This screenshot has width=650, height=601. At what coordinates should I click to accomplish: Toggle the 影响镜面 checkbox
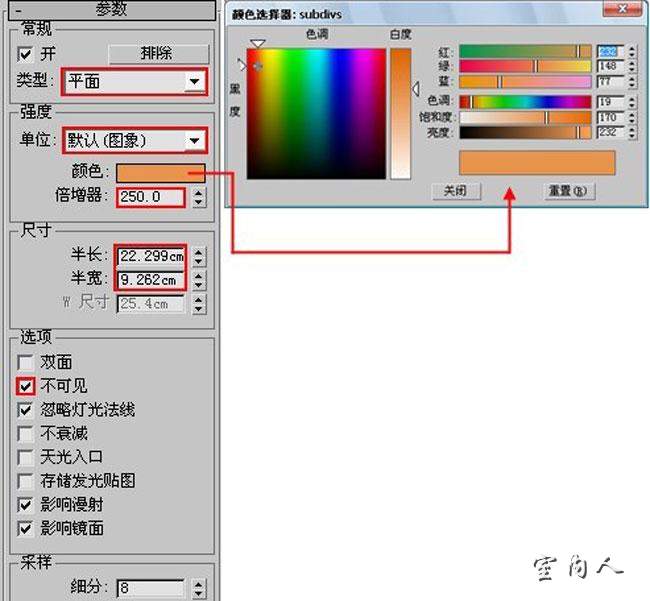click(25, 528)
